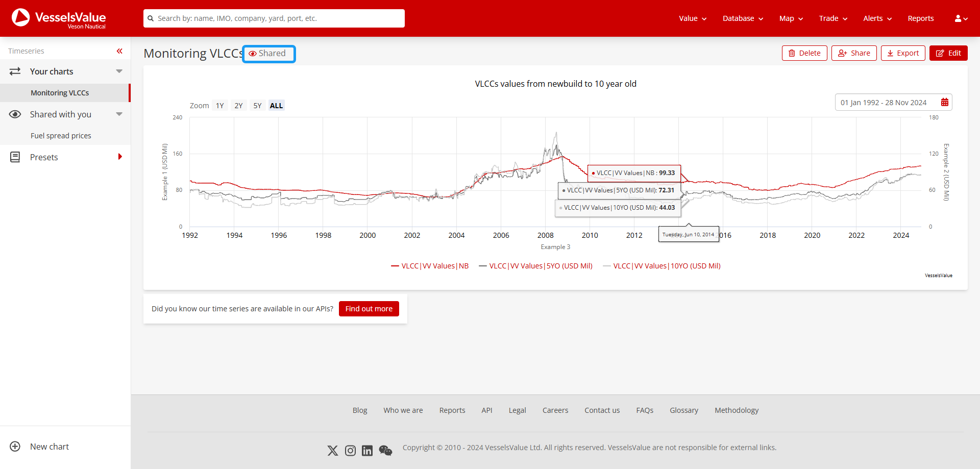Open the X (Twitter) social icon
The height and width of the screenshot is (469, 980).
click(x=333, y=450)
